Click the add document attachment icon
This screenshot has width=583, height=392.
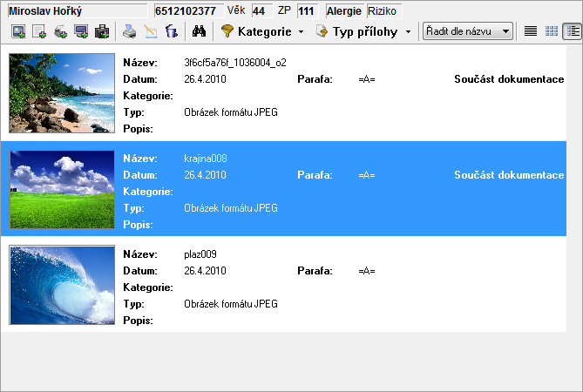[x=38, y=31]
